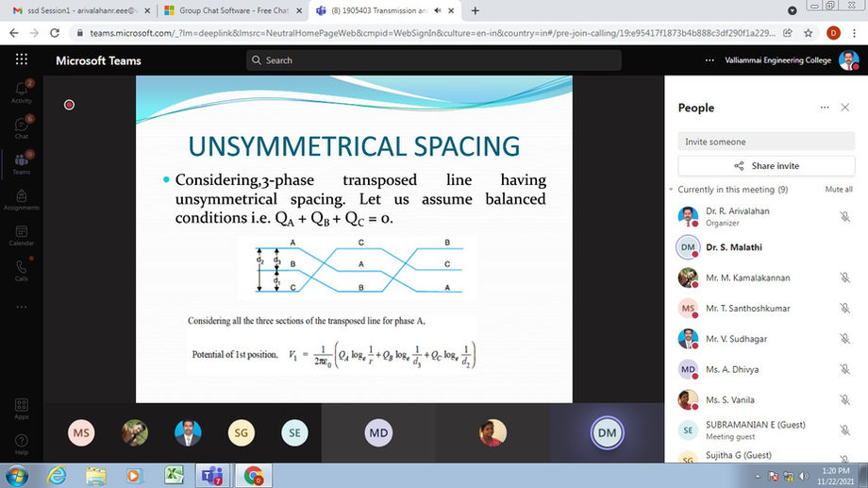Switch to 1905403 Transmission Teams tab
Image resolution: width=868 pixels, height=488 pixels.
[x=386, y=10]
